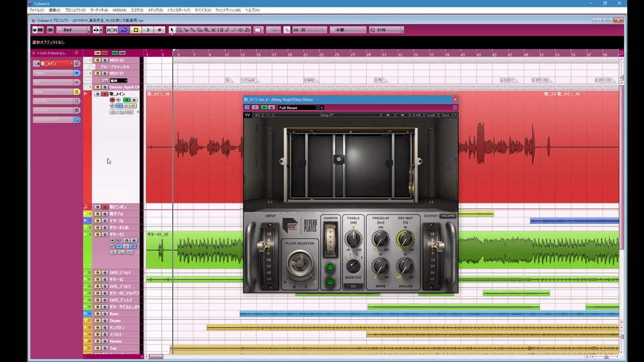
Task: Click the damper minus green button
Action: coord(330,282)
